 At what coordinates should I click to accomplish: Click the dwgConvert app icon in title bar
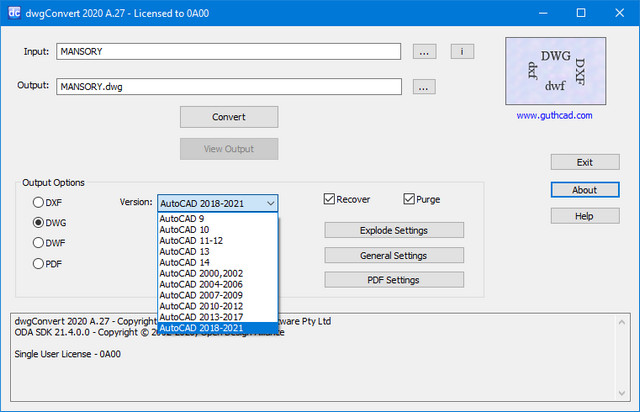15,13
